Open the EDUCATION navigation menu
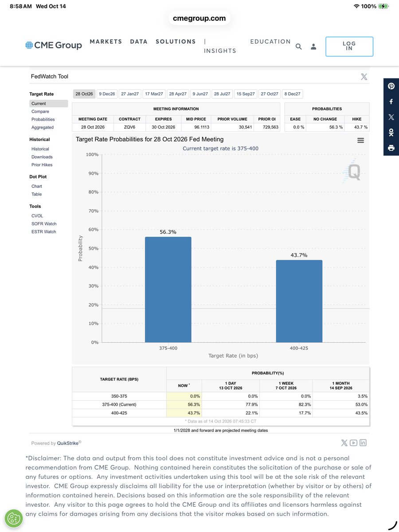399x532 pixels. 270,42
